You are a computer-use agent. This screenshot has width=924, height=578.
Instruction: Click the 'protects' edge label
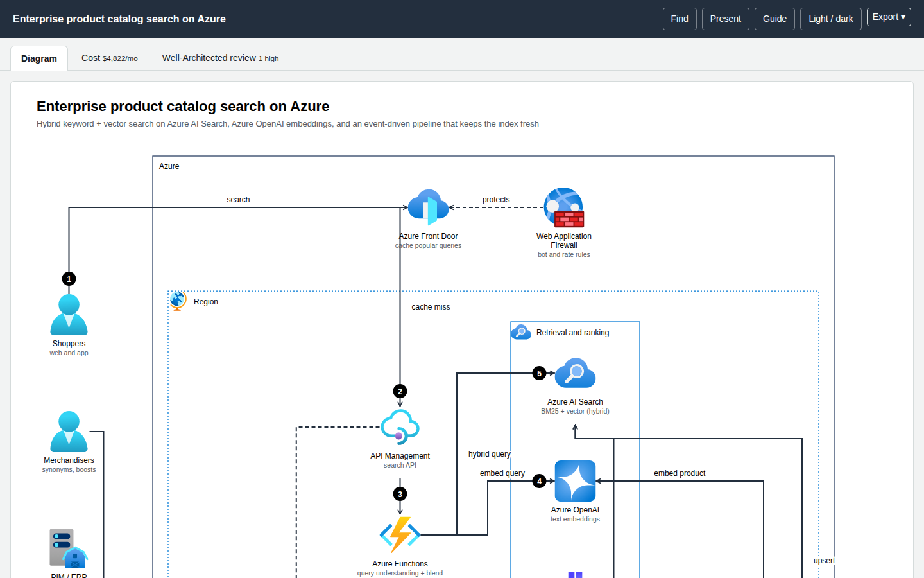click(496, 200)
